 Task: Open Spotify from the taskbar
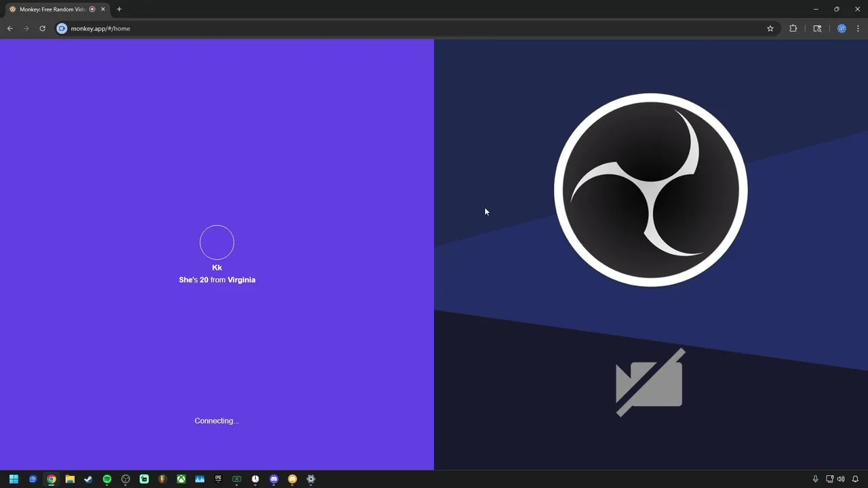click(x=107, y=479)
